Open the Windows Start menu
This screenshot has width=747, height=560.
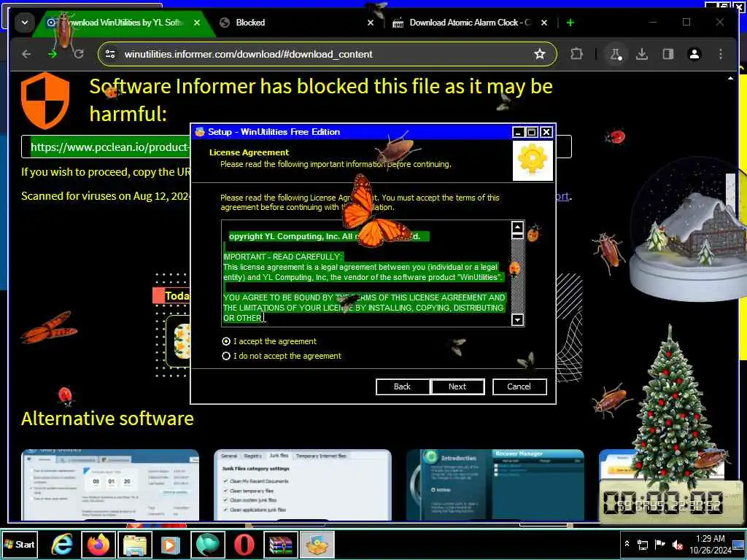tap(20, 544)
